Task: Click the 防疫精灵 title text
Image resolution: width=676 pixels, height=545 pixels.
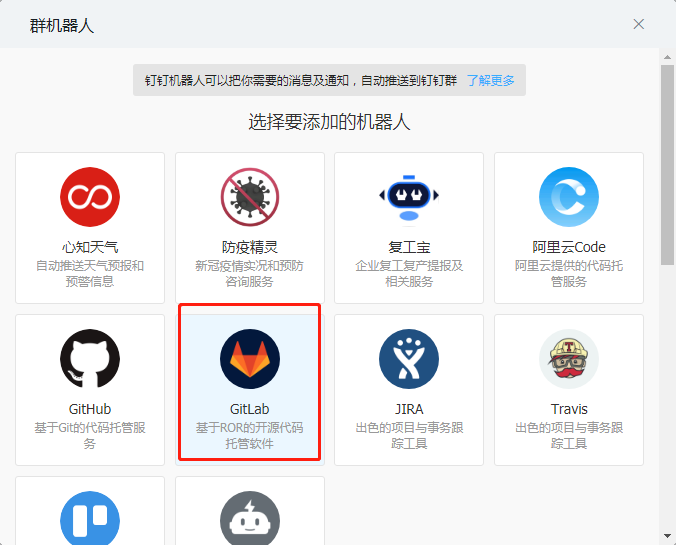Action: click(250, 247)
